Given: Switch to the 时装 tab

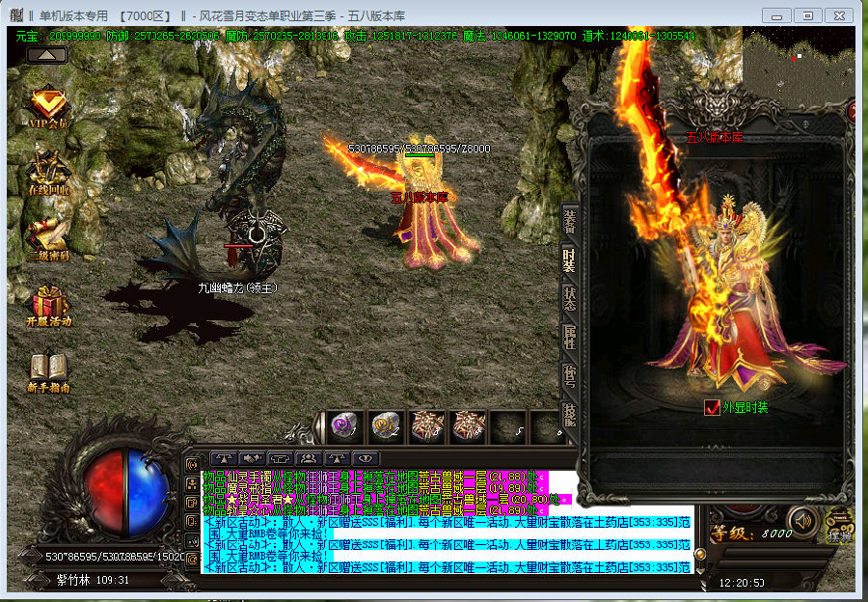Looking at the screenshot, I should pyautogui.click(x=569, y=260).
